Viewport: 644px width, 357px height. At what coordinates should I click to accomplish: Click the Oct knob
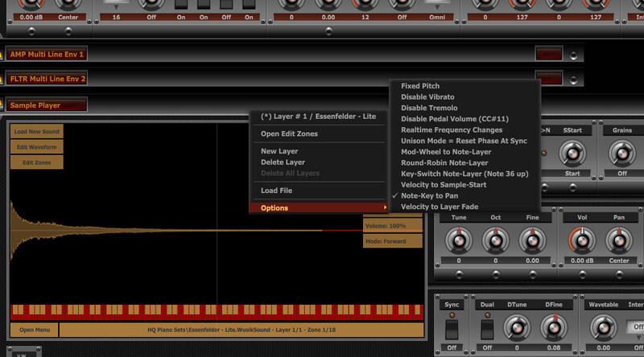[494, 240]
